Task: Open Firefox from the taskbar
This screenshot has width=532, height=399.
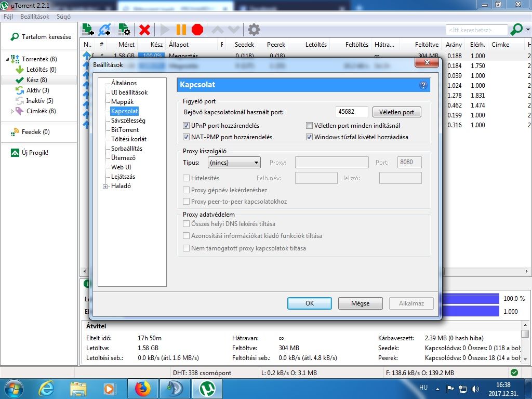Action: 142,389
